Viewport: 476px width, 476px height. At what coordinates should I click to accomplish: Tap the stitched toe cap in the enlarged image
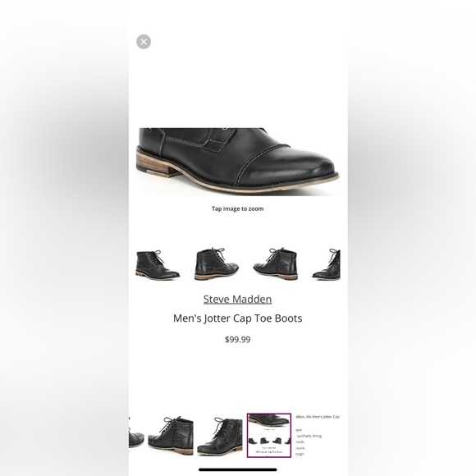[288, 167]
